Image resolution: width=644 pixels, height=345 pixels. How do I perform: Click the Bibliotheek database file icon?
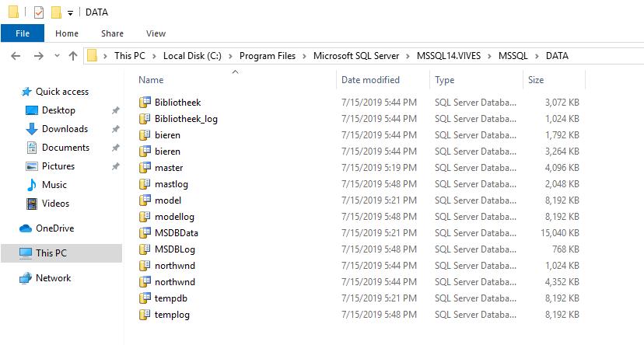pos(145,102)
